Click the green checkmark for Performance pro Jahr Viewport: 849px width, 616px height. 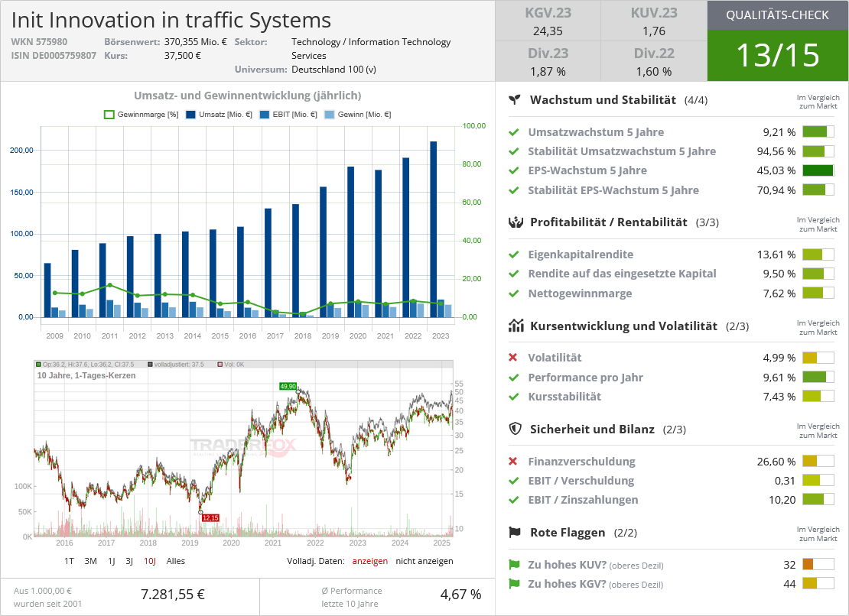514,378
